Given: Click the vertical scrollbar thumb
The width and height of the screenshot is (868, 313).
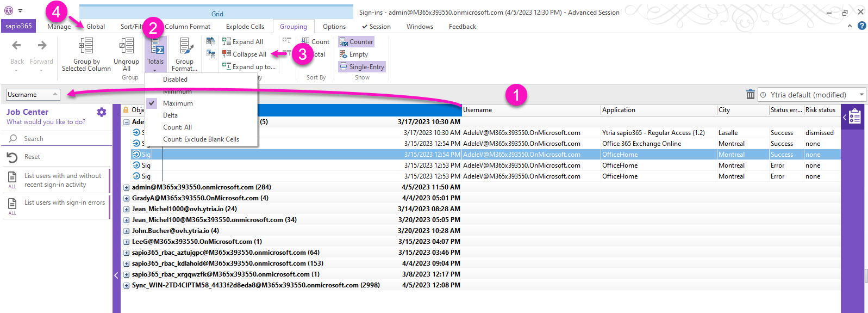Looking at the screenshot, I should pyautogui.click(x=866, y=275).
